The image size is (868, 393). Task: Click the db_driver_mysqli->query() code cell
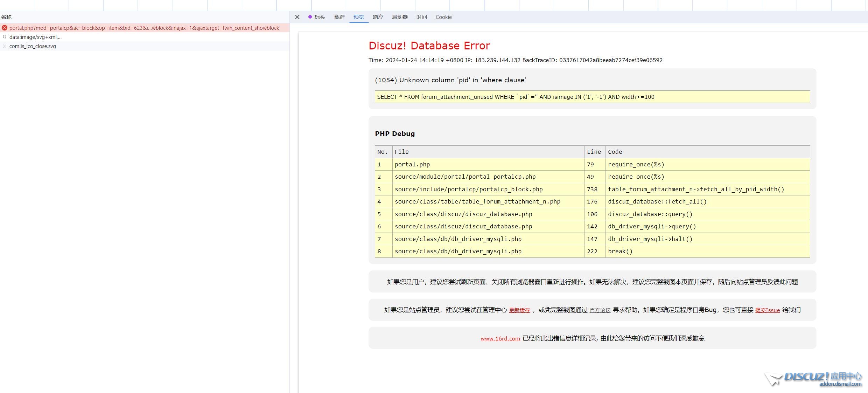coord(708,226)
